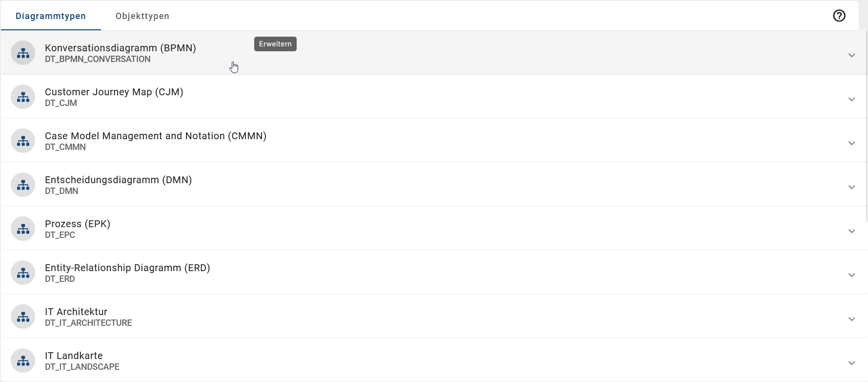Screen dimensions: 868x382
Task: Click the Customer Journey Map diagram icon
Action: [23, 97]
